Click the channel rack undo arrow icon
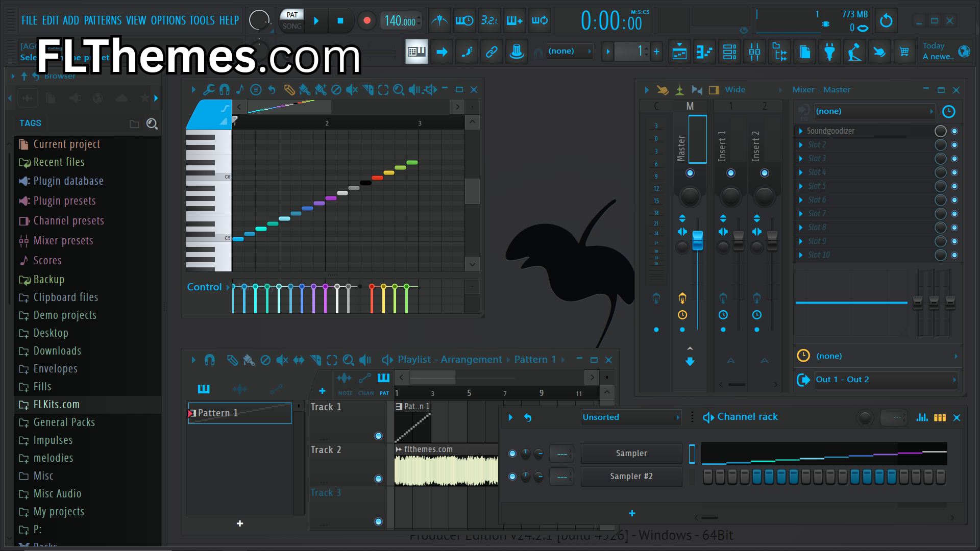This screenshot has height=551, width=980. pos(528,417)
